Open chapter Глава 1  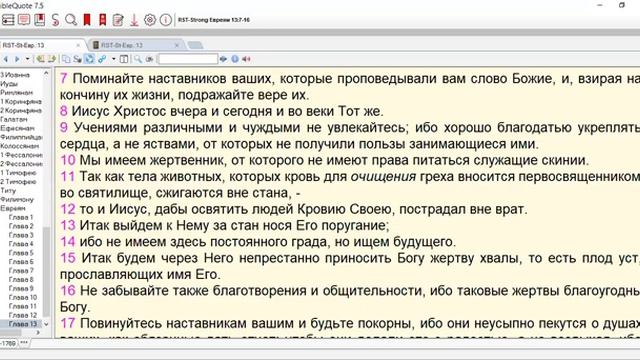(21, 217)
